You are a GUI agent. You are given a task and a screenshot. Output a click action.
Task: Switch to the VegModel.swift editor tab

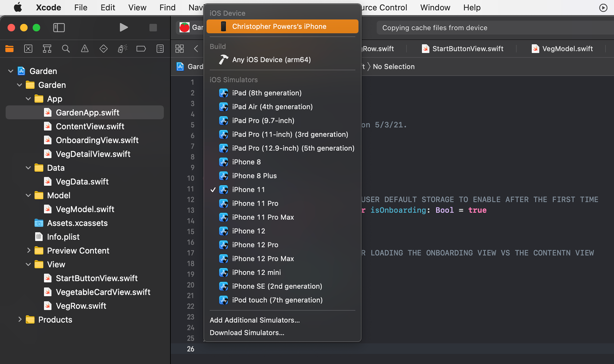562,49
